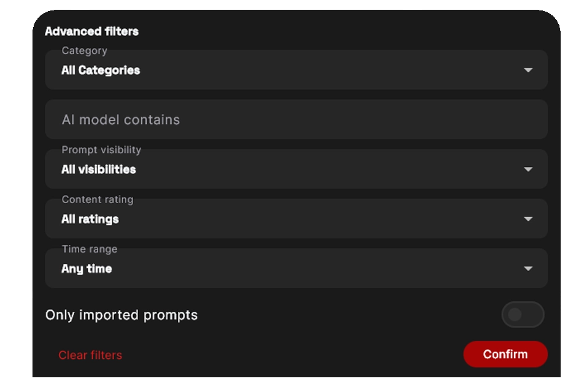Open the All Categories dropdown

(296, 71)
